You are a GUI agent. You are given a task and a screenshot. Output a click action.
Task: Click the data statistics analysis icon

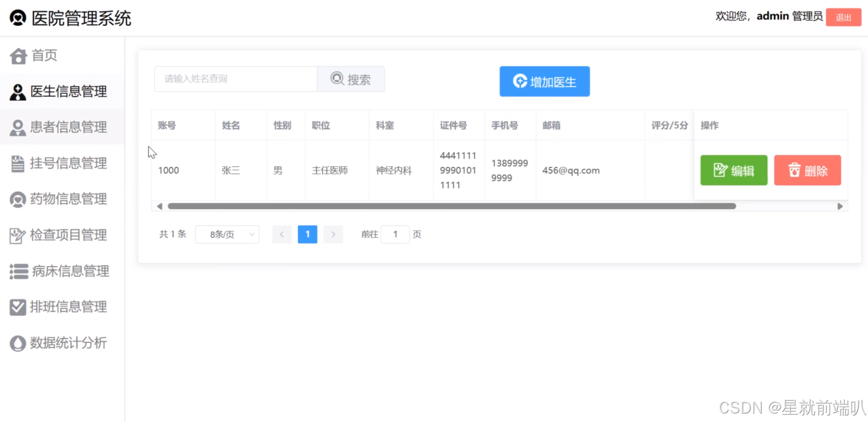[17, 343]
